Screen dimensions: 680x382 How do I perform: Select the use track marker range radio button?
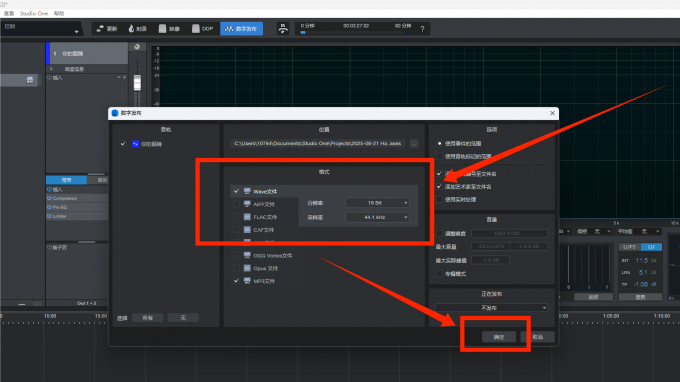[439, 156]
